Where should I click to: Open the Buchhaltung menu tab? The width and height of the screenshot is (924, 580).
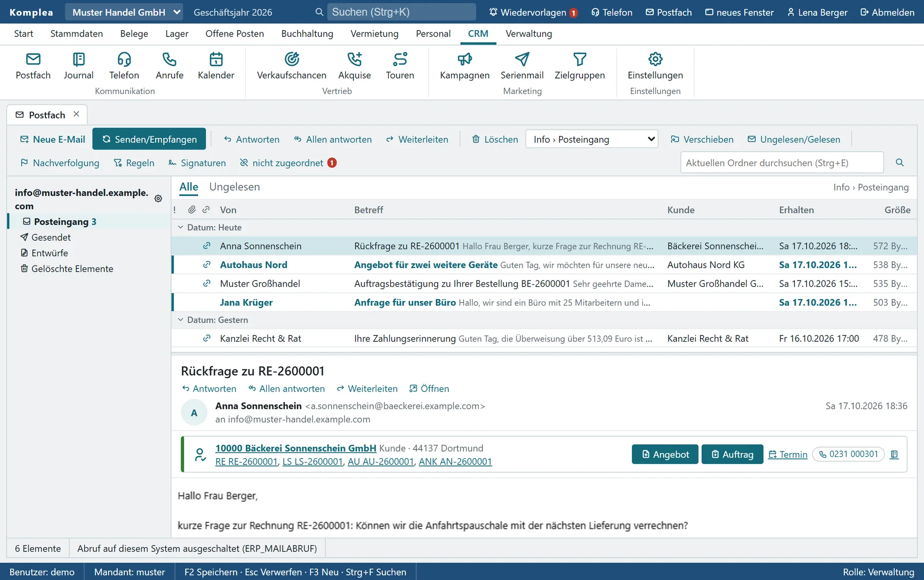pyautogui.click(x=307, y=33)
